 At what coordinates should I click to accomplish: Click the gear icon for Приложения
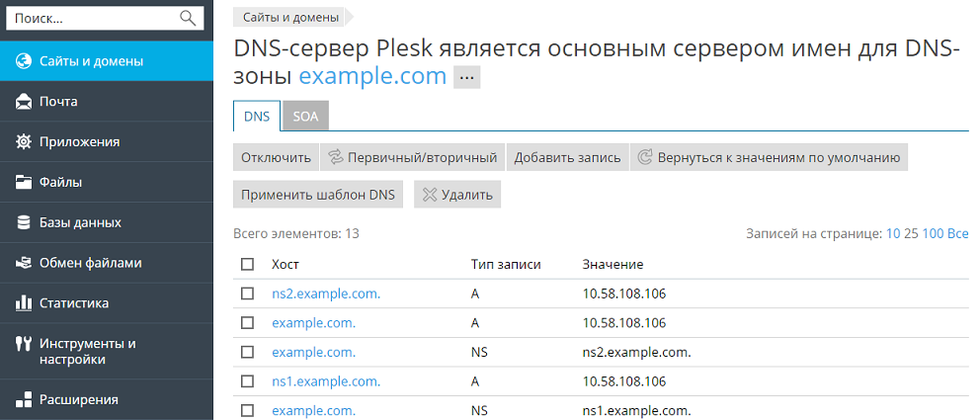tap(24, 141)
